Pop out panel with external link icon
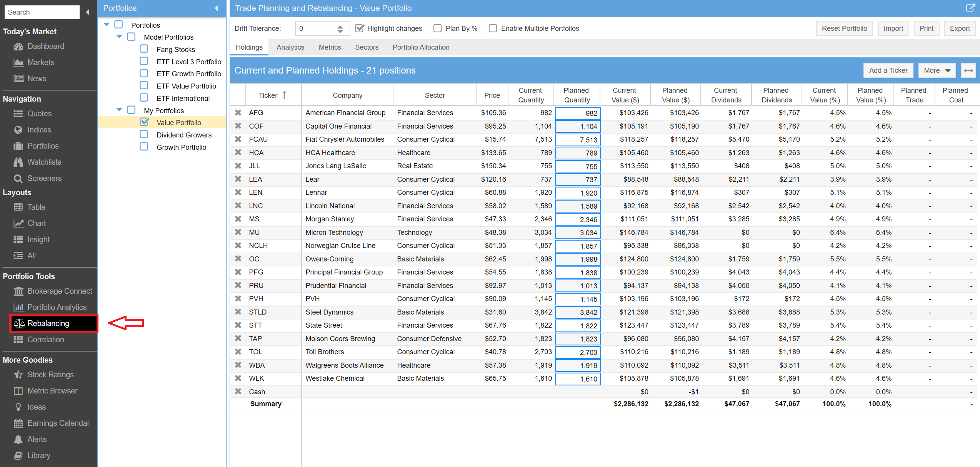This screenshot has height=467, width=980. point(970,8)
